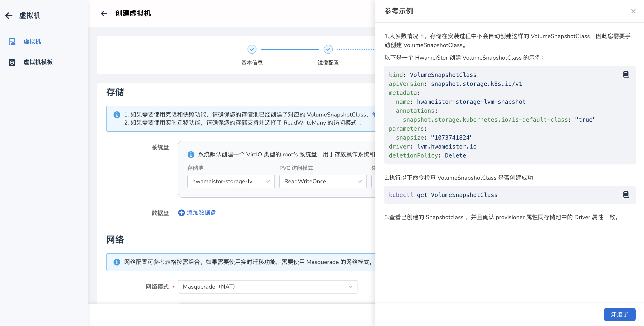Screen dimensions: 644x326
Task: Click the 'apiVersion: snapshot.storage.k8s.io/v1' line
Action: coord(456,84)
